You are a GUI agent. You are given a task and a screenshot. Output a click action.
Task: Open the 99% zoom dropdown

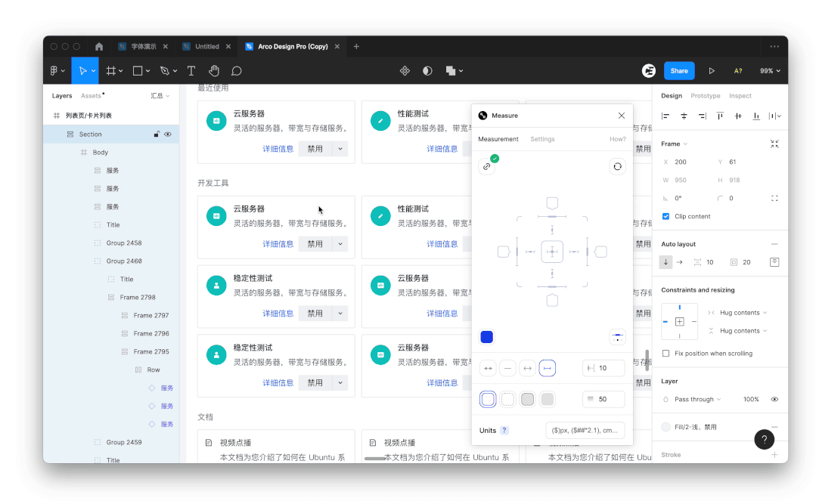click(x=771, y=70)
